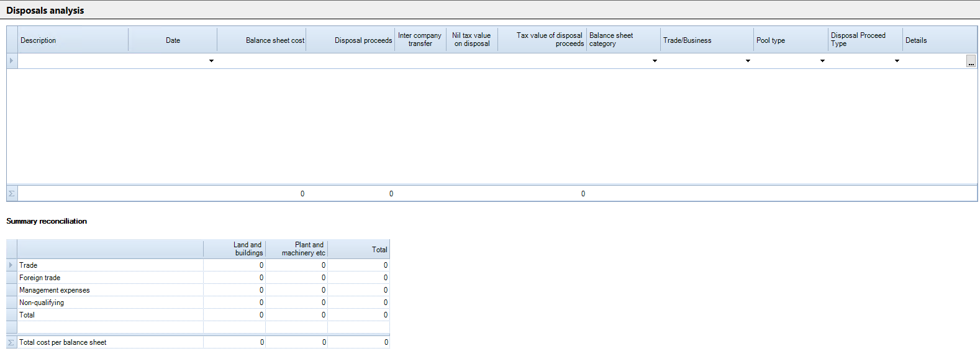
Task: Click the sigma icon beside Total cost per balance sheet
Action: pyautogui.click(x=12, y=342)
